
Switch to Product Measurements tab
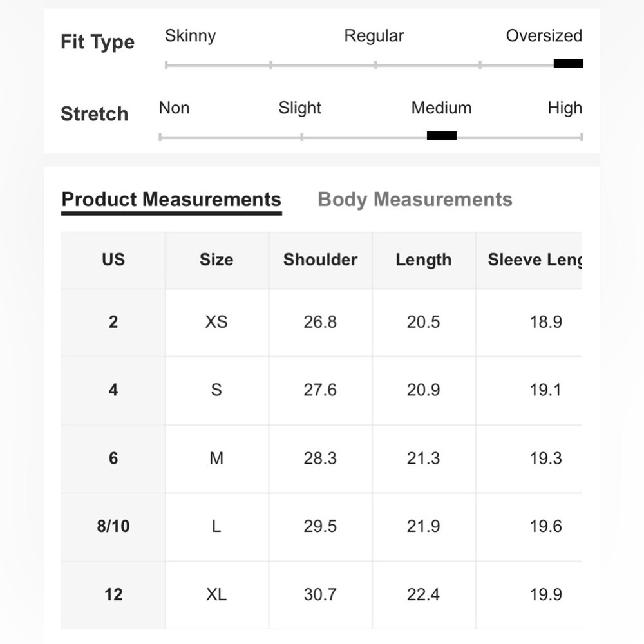pyautogui.click(x=171, y=200)
